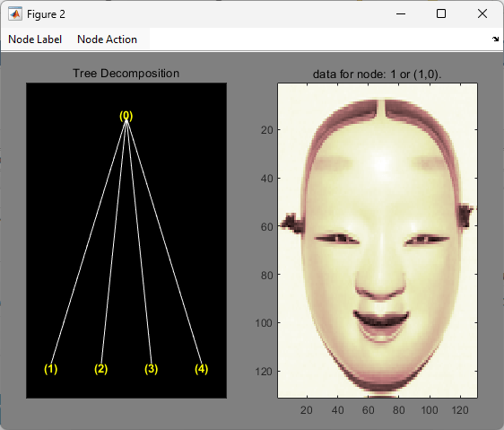Click the mask's right ear in image
This screenshot has width=504, height=430.
(x=465, y=215)
